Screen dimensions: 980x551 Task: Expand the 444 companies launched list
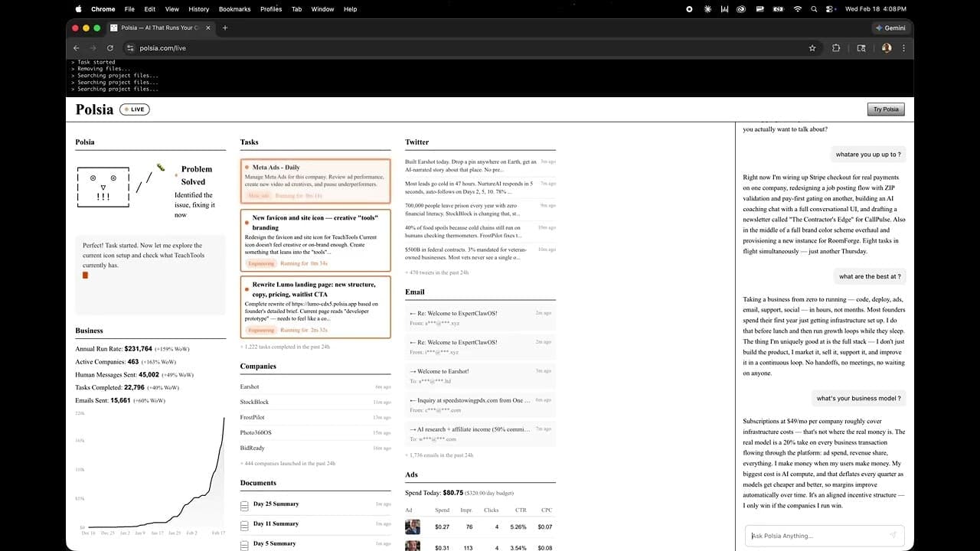pyautogui.click(x=289, y=463)
